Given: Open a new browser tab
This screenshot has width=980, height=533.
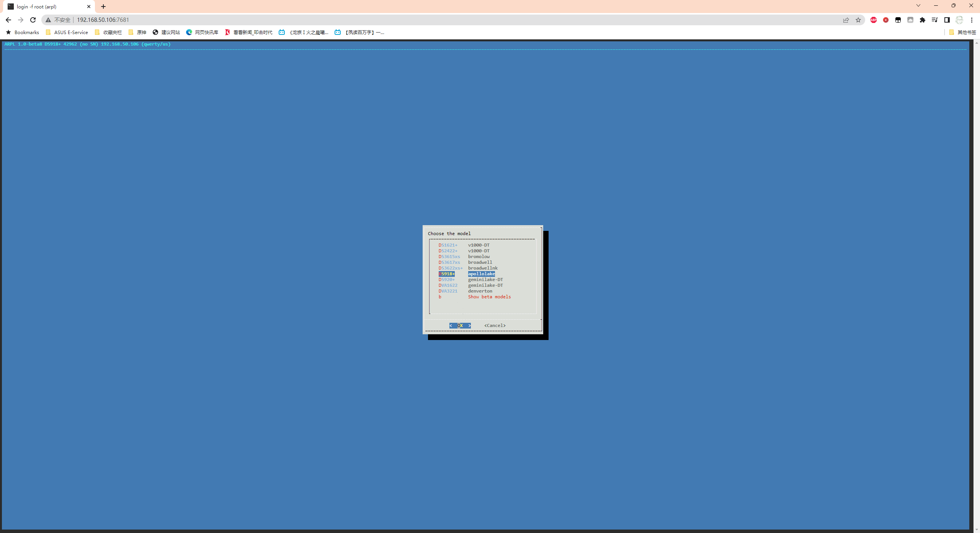Looking at the screenshot, I should [x=103, y=7].
